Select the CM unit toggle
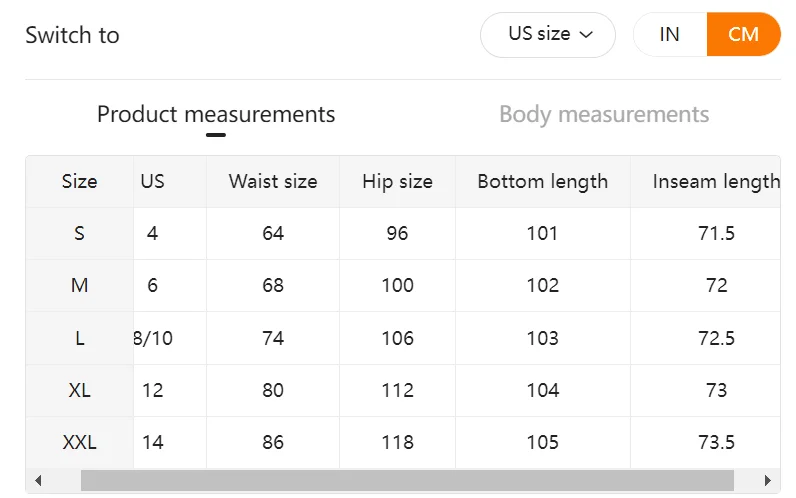The image size is (796, 498). pos(743,34)
